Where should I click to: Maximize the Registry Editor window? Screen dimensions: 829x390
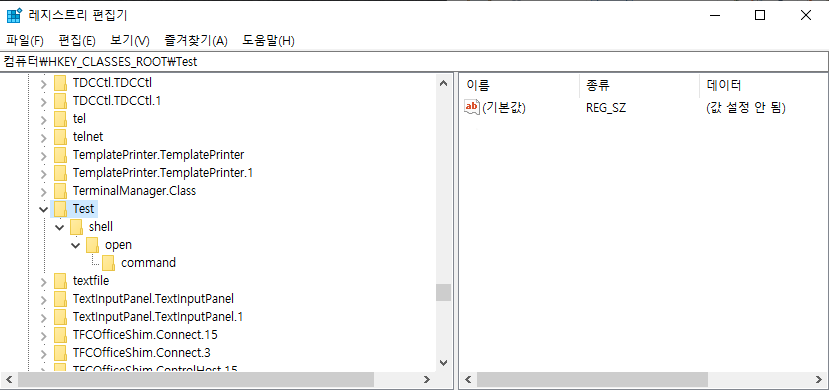coord(760,15)
